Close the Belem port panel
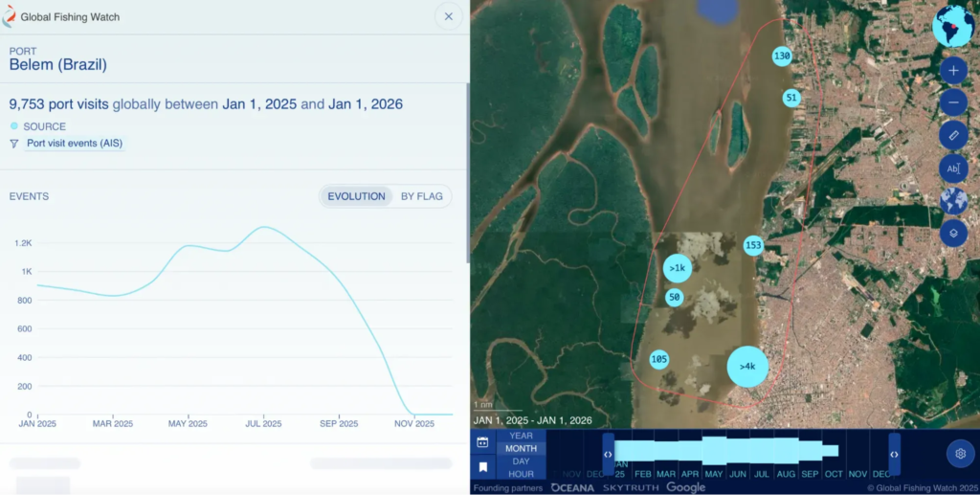The height and width of the screenshot is (495, 980). tap(448, 17)
